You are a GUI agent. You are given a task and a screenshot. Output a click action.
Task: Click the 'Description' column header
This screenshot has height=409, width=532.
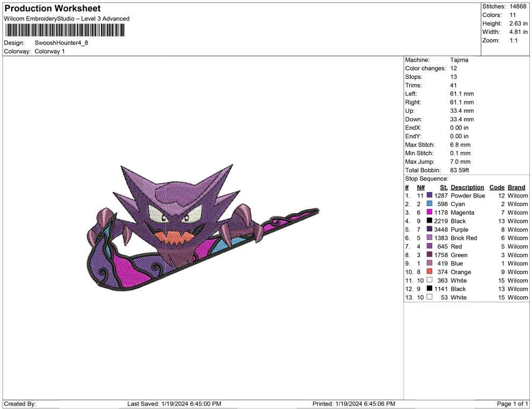[x=467, y=187]
